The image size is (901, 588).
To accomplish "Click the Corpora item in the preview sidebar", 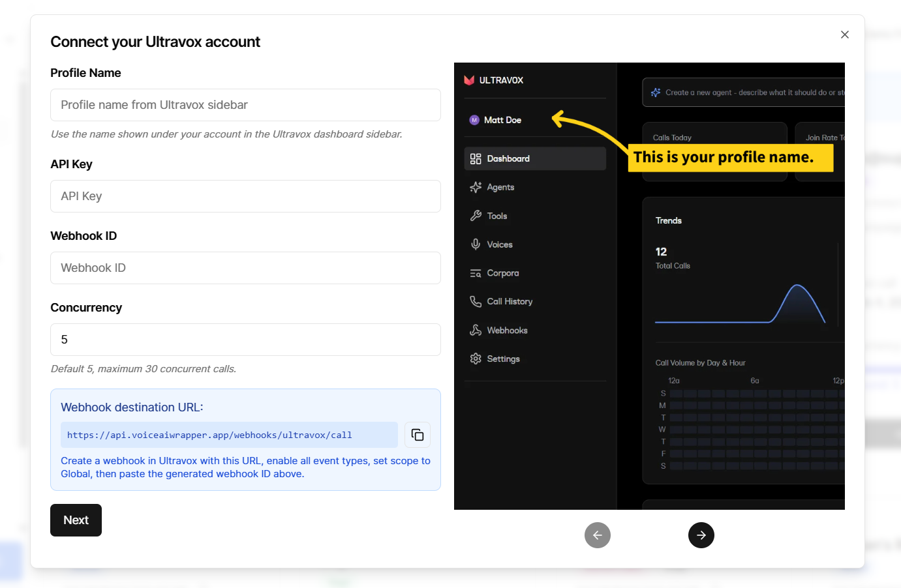I will tap(502, 273).
